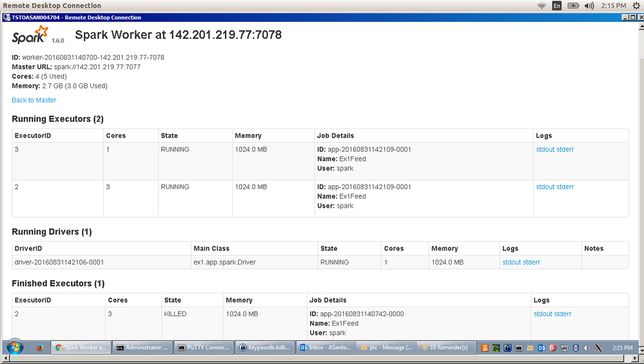
Task: Click the En keyboard language indicator
Action: click(x=557, y=6)
